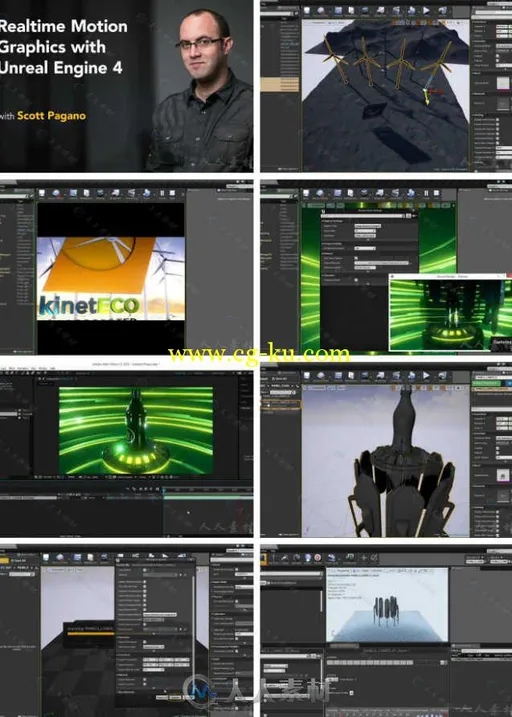Open Settings icon in kinetECO logo editor toolbar

click(x=100, y=193)
